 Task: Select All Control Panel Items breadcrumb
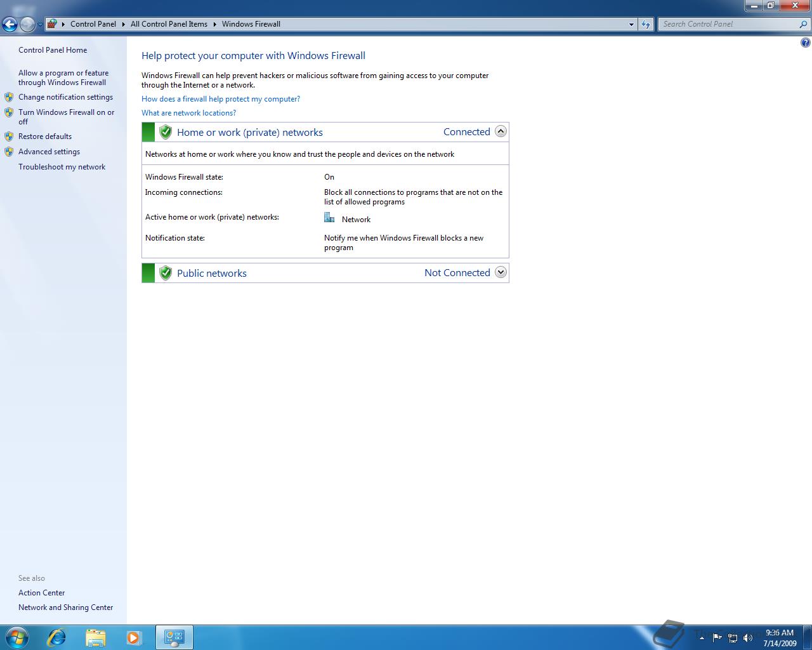[x=169, y=24]
